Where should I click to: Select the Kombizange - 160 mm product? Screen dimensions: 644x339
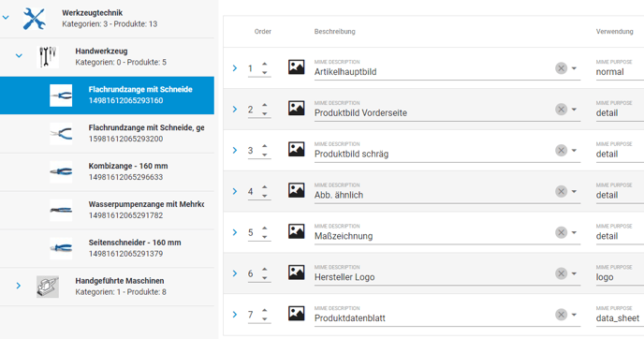(x=107, y=171)
